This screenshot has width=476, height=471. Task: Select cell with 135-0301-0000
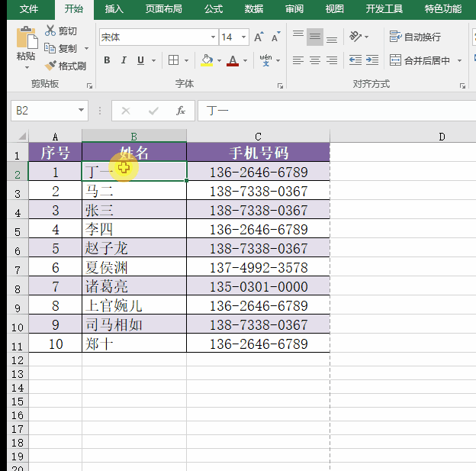pyautogui.click(x=259, y=286)
